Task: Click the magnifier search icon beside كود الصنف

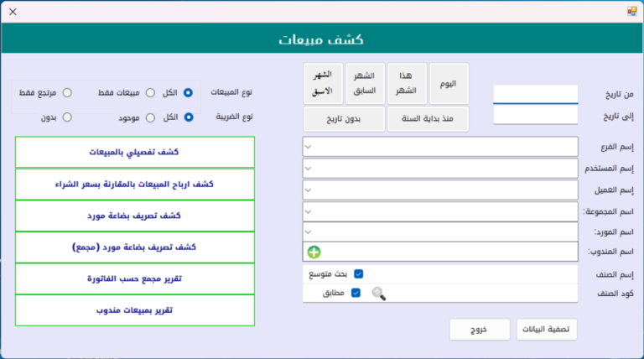Action: pyautogui.click(x=379, y=294)
